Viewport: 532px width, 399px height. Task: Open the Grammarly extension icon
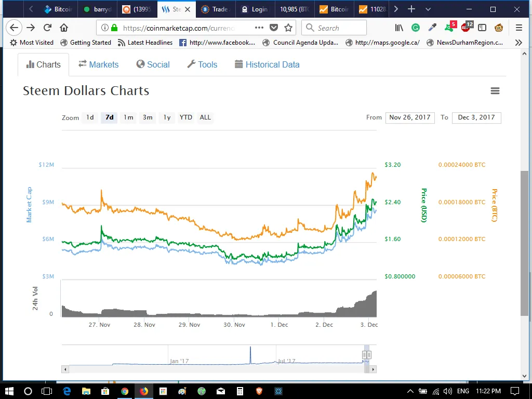415,28
